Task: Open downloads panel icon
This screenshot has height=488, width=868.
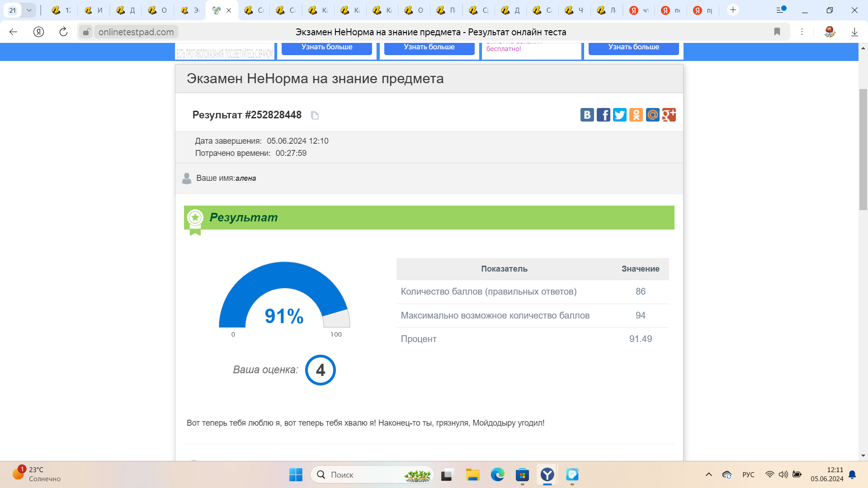Action: point(854,32)
